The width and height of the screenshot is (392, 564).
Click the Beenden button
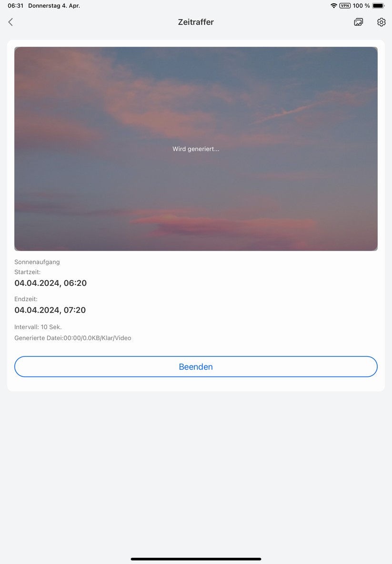click(196, 367)
